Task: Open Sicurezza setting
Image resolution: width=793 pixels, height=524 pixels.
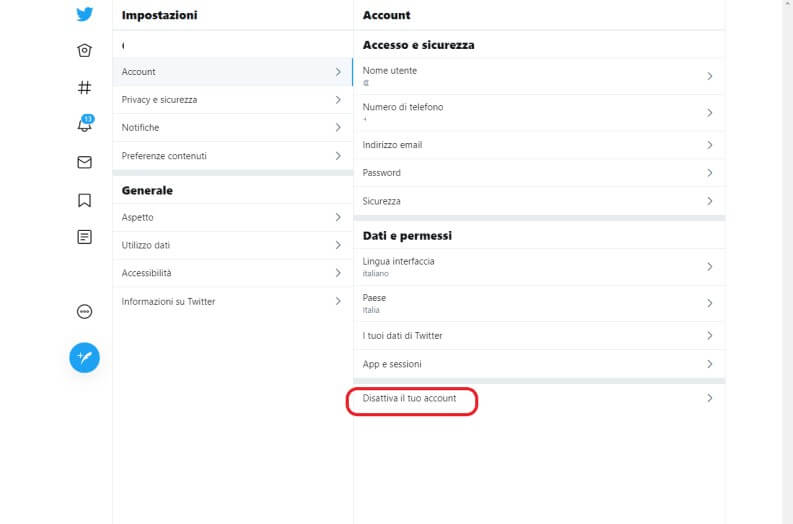Action: click(x=540, y=201)
